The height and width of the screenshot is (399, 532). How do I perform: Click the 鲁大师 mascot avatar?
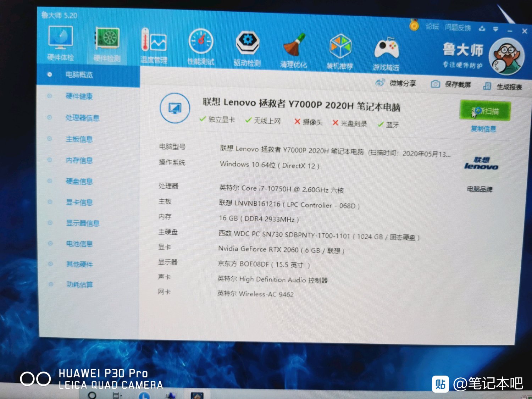(x=506, y=57)
